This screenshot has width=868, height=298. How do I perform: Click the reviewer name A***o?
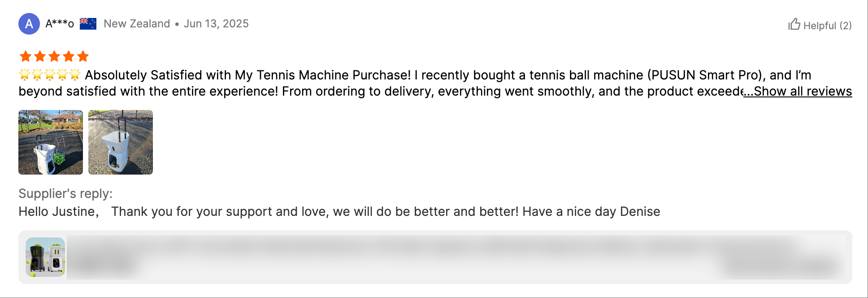60,24
